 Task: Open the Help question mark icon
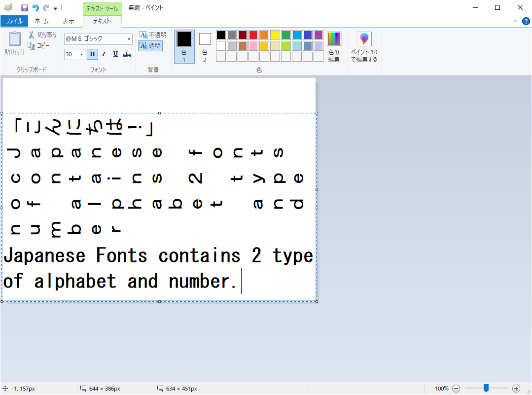tap(526, 21)
